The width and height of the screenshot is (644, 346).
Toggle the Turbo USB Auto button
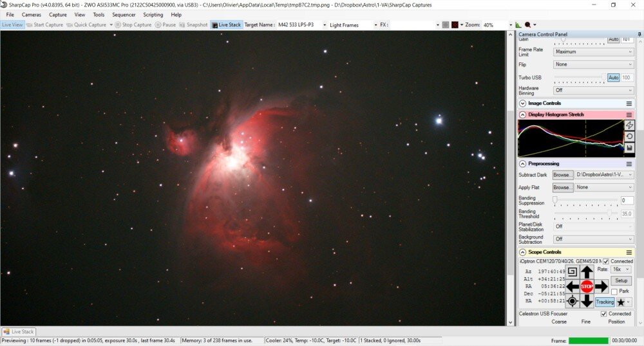614,77
